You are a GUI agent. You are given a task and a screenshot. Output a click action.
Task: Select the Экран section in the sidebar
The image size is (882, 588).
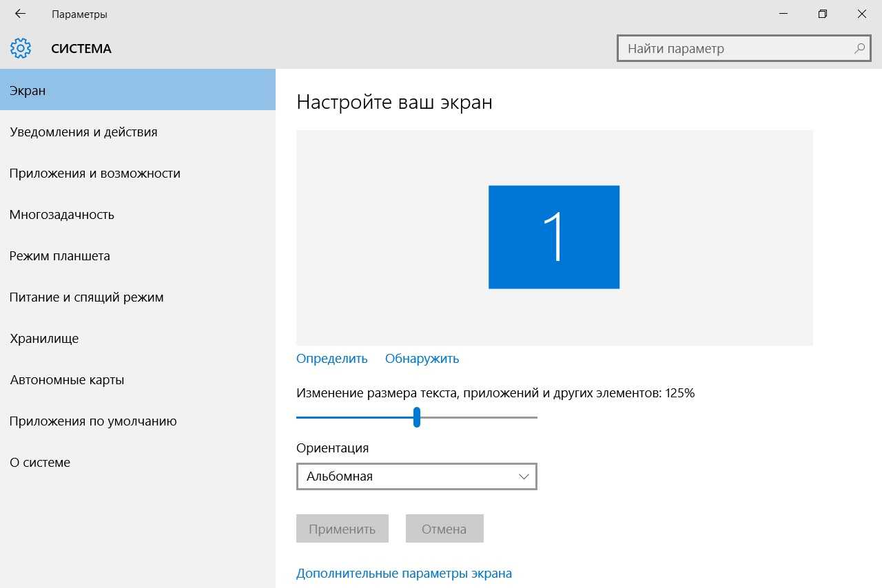[138, 90]
